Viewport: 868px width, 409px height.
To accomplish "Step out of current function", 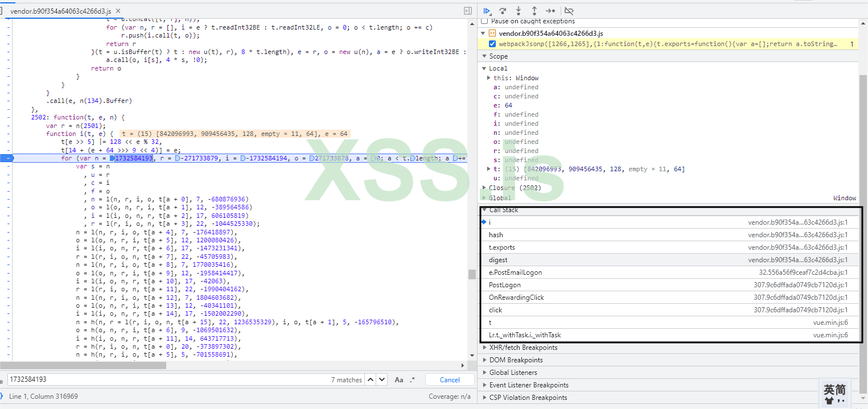I will click(x=534, y=11).
